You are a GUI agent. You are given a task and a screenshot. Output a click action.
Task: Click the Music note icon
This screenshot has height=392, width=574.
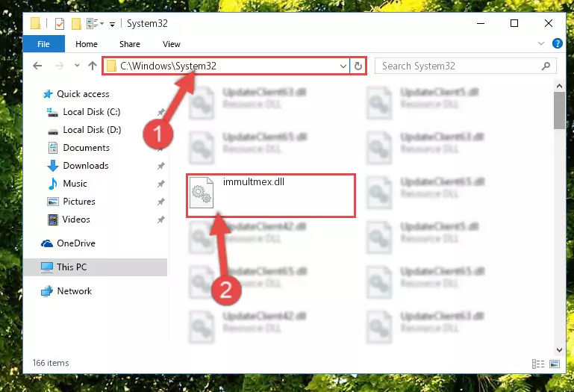pyautogui.click(x=53, y=184)
